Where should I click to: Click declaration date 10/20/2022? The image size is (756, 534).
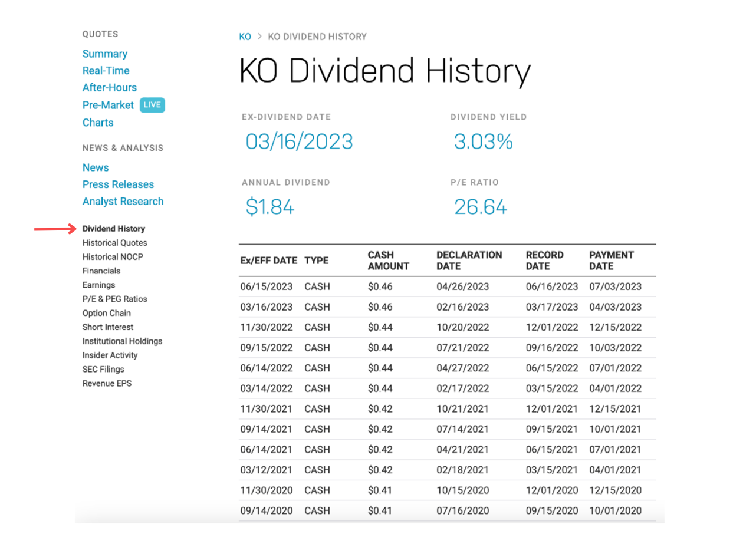(x=463, y=327)
